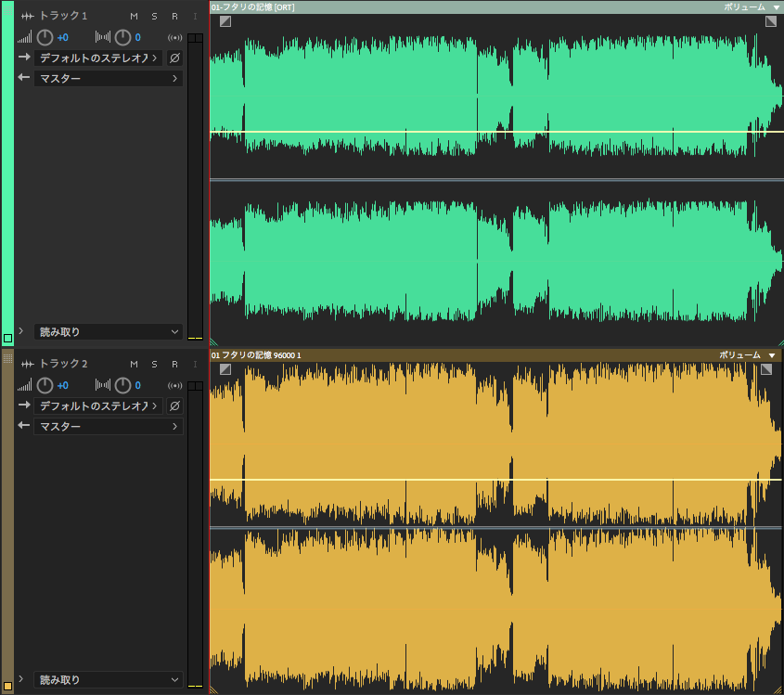Click Track 1 drag grip handle
Viewport: 784px width, 695px height.
pos(7,9)
